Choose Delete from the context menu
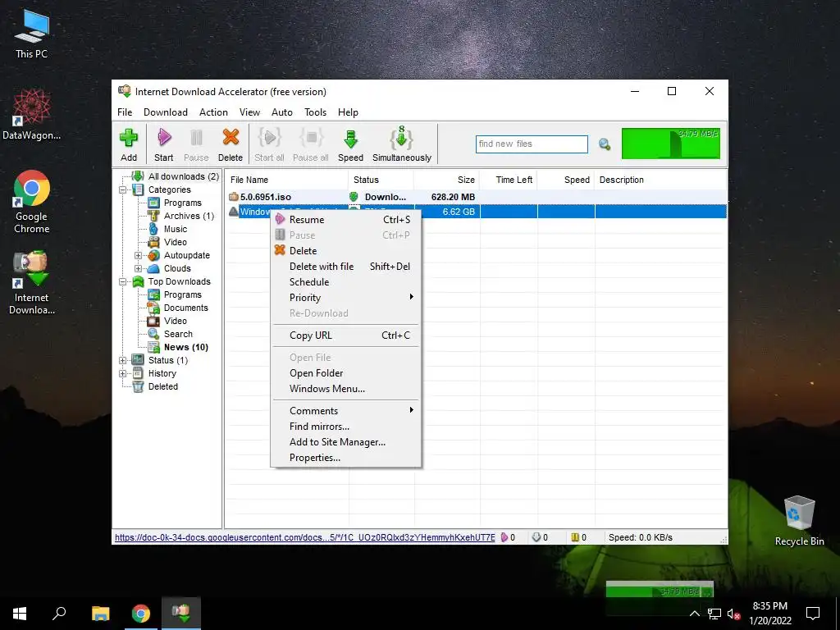 pos(345,251)
